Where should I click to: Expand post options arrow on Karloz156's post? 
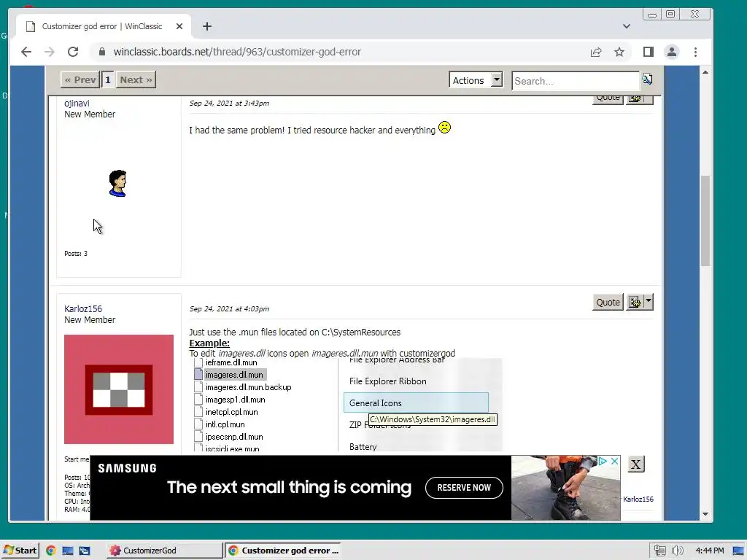click(648, 302)
